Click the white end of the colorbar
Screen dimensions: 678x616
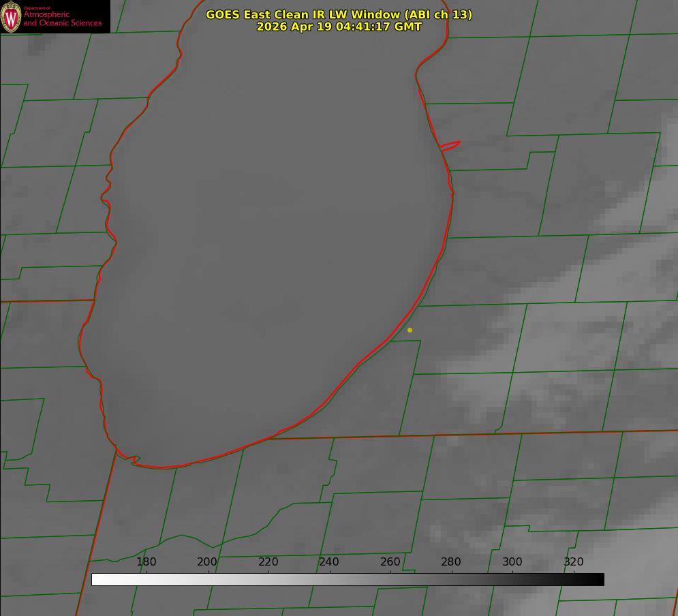coord(100,580)
